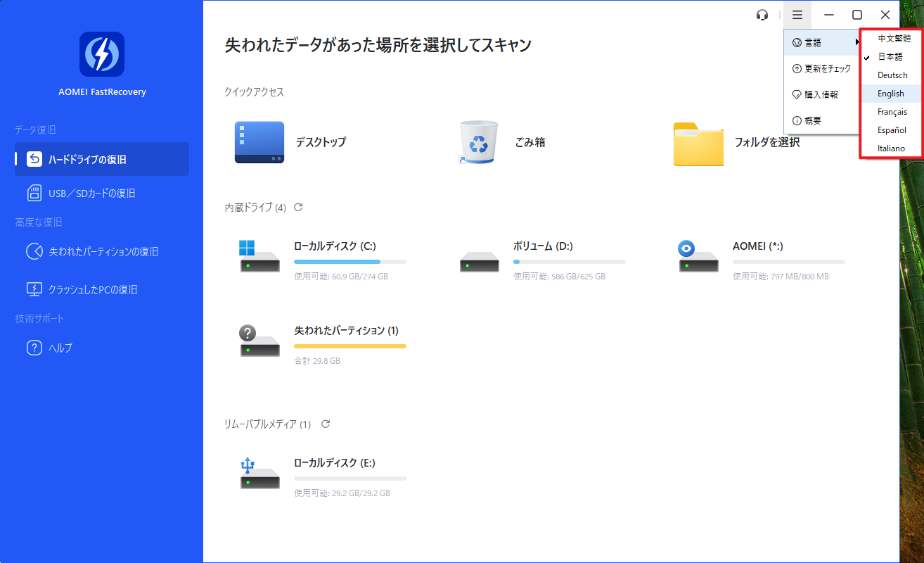Choose Deutsch in the language list
The width and height of the screenshot is (924, 563).
pyautogui.click(x=892, y=75)
